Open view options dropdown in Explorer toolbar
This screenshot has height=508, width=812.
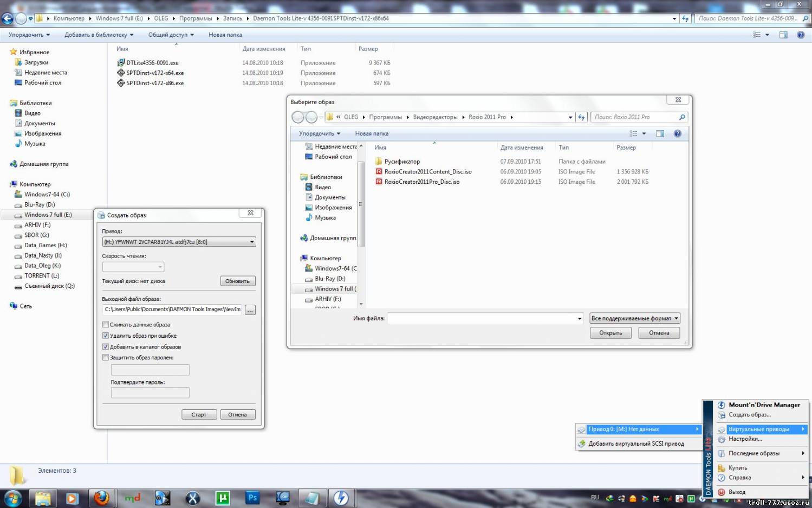click(767, 35)
